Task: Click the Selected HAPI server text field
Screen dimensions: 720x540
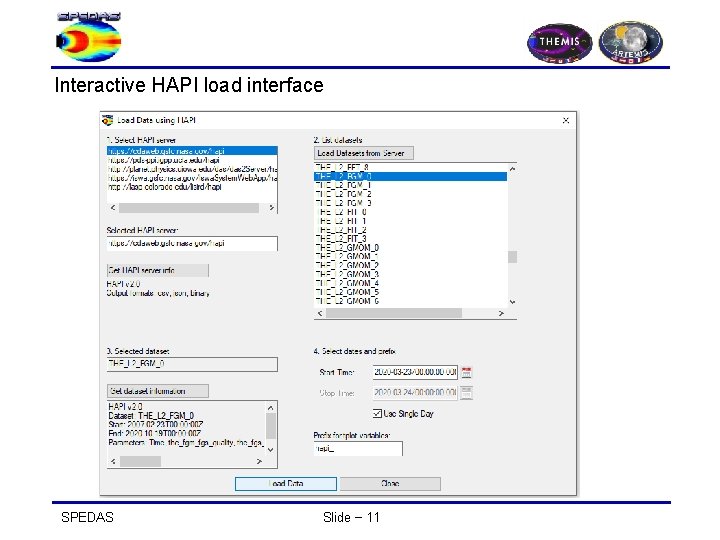Action: [x=192, y=243]
